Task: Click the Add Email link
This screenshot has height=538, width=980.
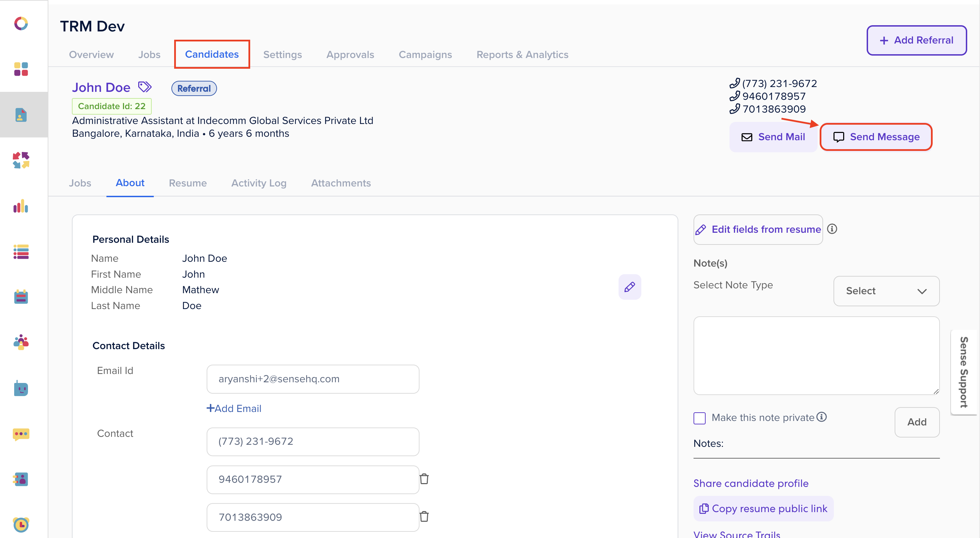Action: (x=234, y=409)
